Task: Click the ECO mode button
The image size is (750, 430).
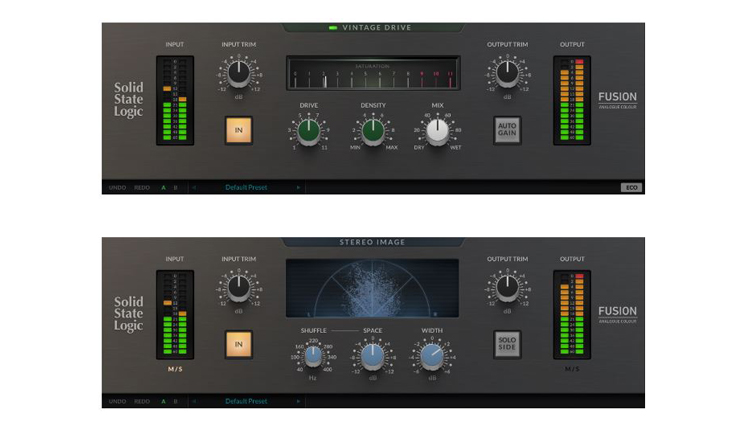Action: pyautogui.click(x=631, y=187)
